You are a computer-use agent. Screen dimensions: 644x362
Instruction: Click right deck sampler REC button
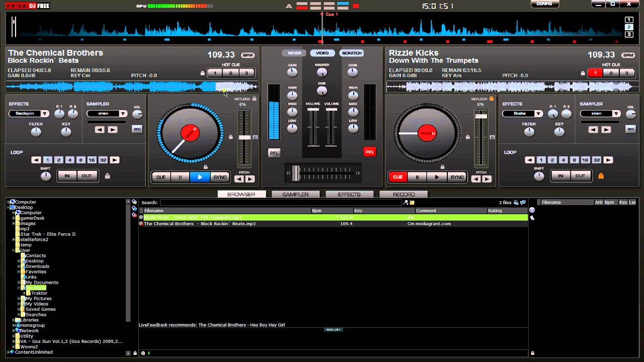click(x=630, y=129)
